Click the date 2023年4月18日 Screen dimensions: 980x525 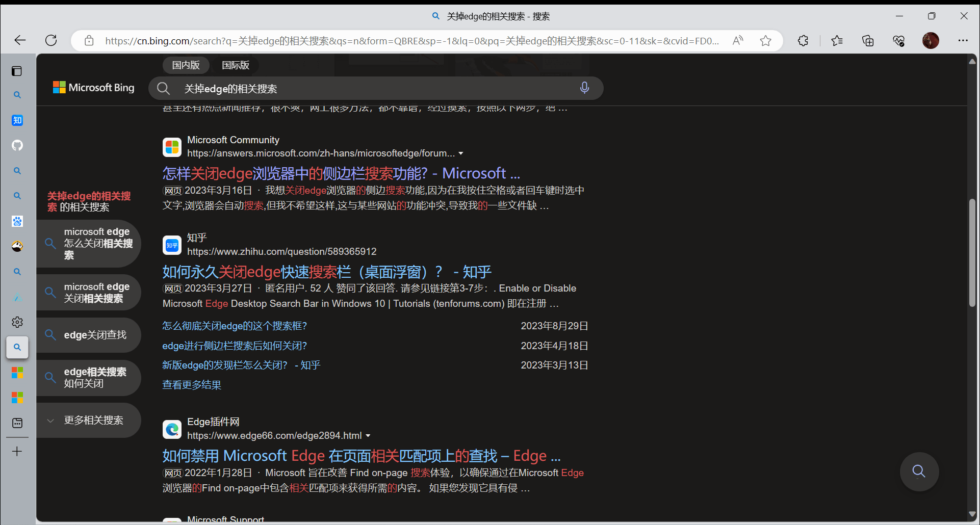554,346
